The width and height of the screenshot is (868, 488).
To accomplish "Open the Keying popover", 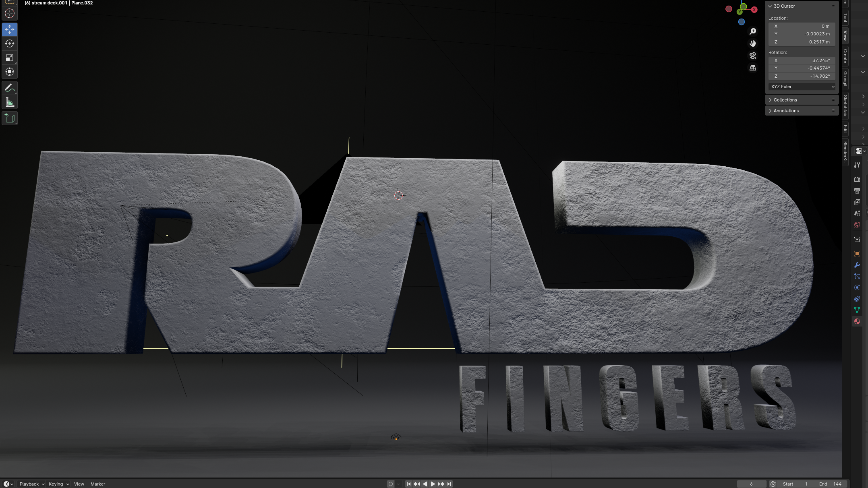I will click(x=58, y=484).
